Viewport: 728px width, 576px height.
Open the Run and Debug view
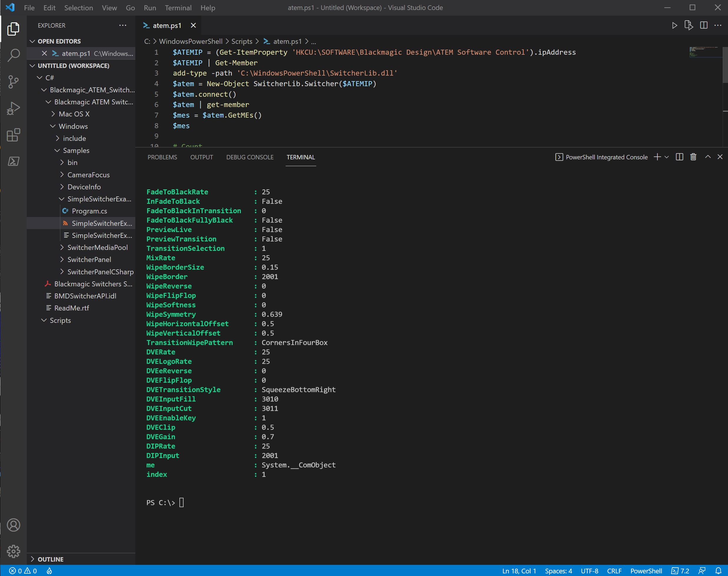click(14, 108)
